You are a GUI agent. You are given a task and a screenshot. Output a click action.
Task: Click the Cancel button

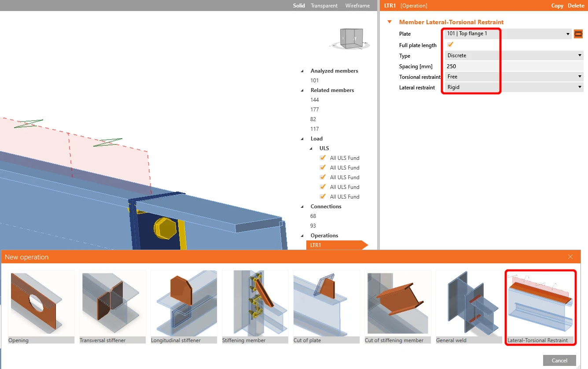[559, 360]
